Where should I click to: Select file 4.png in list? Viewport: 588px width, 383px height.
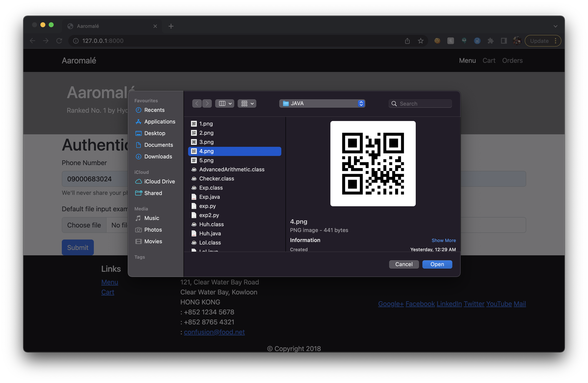pos(235,151)
